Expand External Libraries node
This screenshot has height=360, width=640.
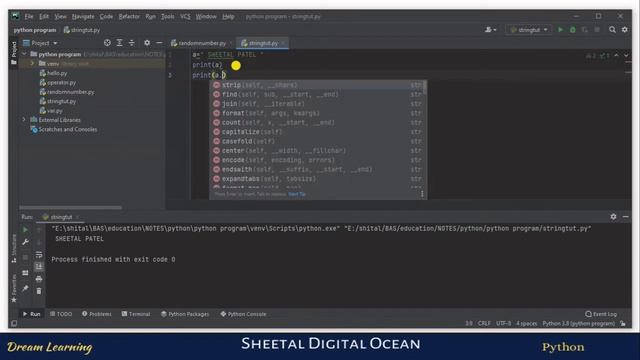coord(24,120)
